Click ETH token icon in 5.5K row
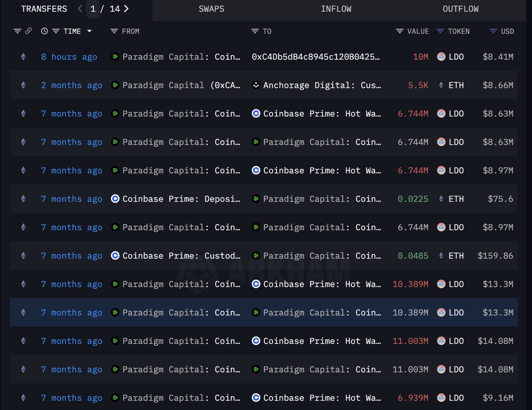This screenshot has width=532, height=410. 441,85
